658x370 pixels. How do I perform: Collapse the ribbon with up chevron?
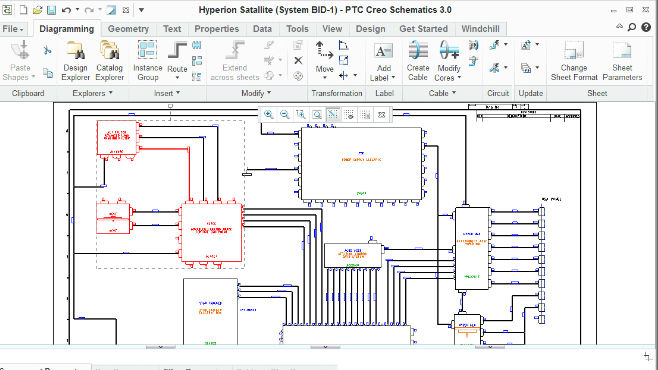(619, 27)
